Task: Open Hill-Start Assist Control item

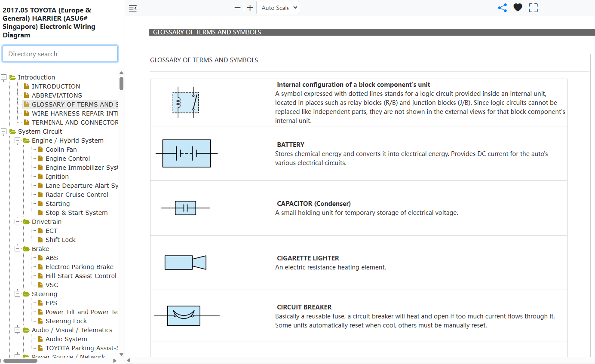Action: 81,276
